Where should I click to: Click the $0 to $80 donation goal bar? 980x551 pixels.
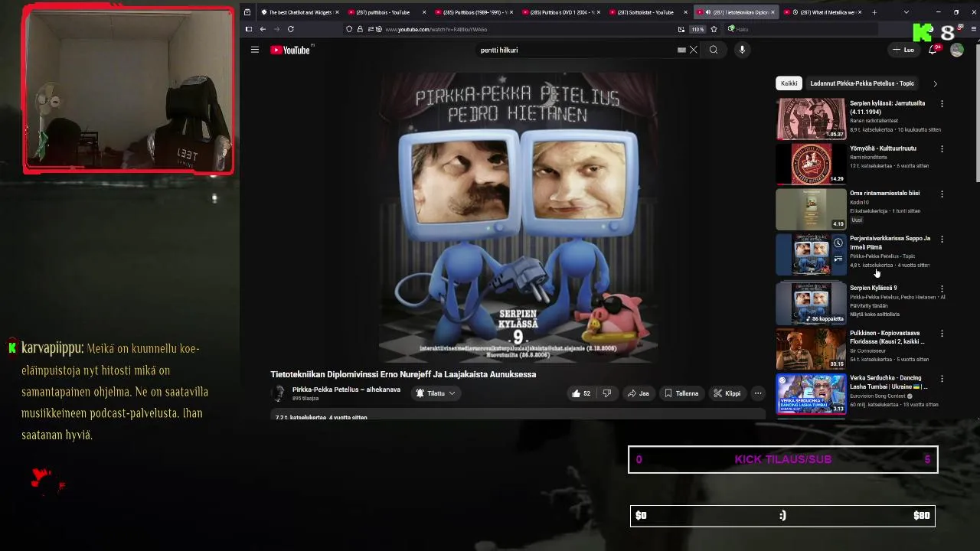(782, 516)
